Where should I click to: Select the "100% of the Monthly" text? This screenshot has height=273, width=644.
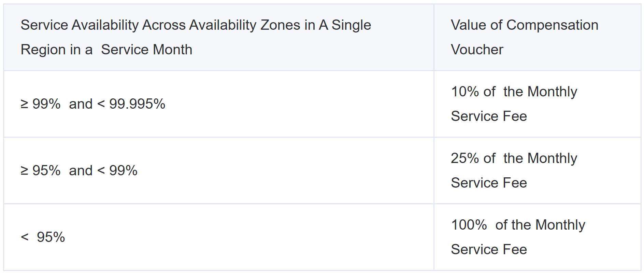click(x=518, y=225)
